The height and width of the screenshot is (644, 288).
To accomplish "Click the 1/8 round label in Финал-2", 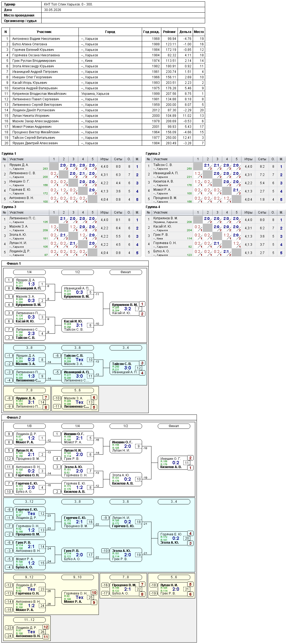I will click(x=29, y=426).
